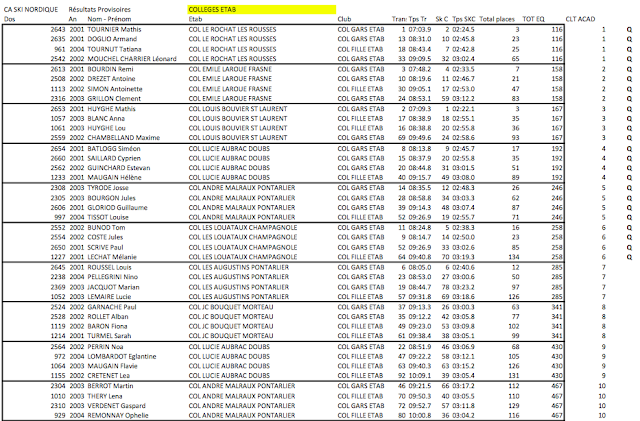Select the Total places column header
Screen dimensions: 640x421
(497, 19)
